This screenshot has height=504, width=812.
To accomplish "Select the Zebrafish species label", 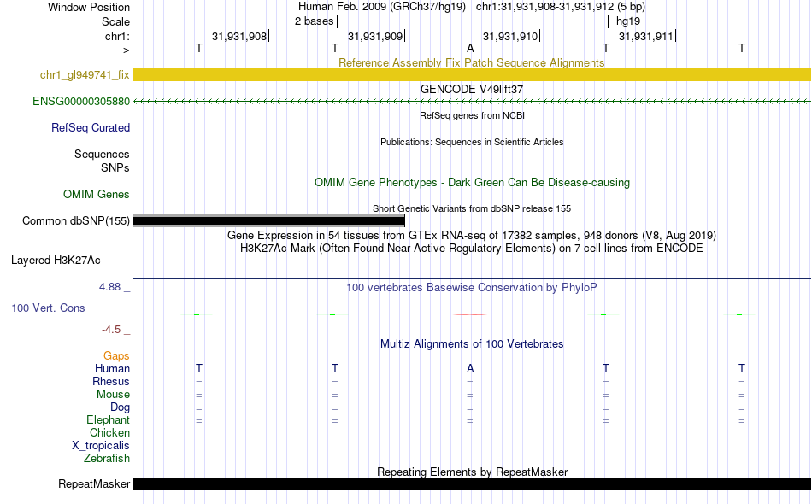I will pos(107,458).
